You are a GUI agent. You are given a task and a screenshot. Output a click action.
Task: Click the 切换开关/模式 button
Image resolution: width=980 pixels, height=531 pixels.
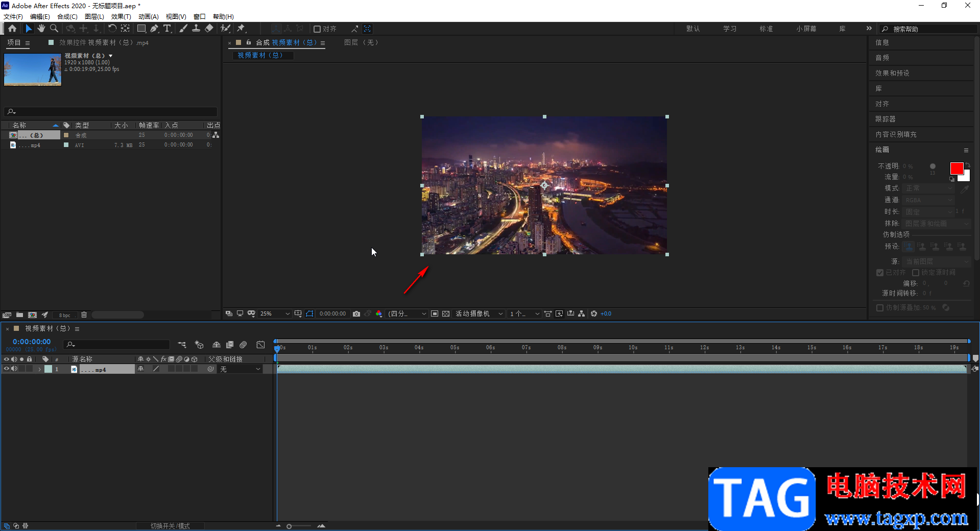(x=170, y=526)
